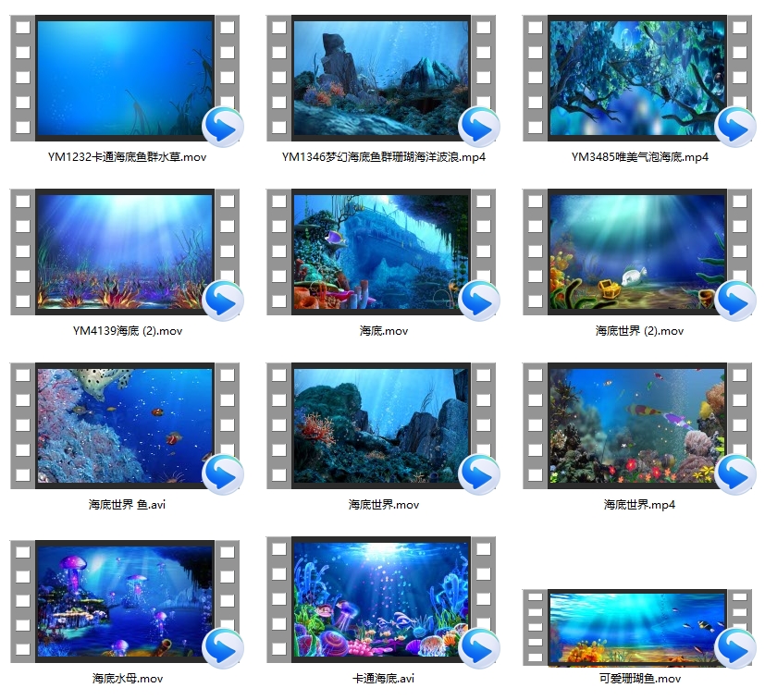This screenshot has width=765, height=700.
Task: Click the player badge on 海底世界 鱼.avi
Action: tap(223, 474)
